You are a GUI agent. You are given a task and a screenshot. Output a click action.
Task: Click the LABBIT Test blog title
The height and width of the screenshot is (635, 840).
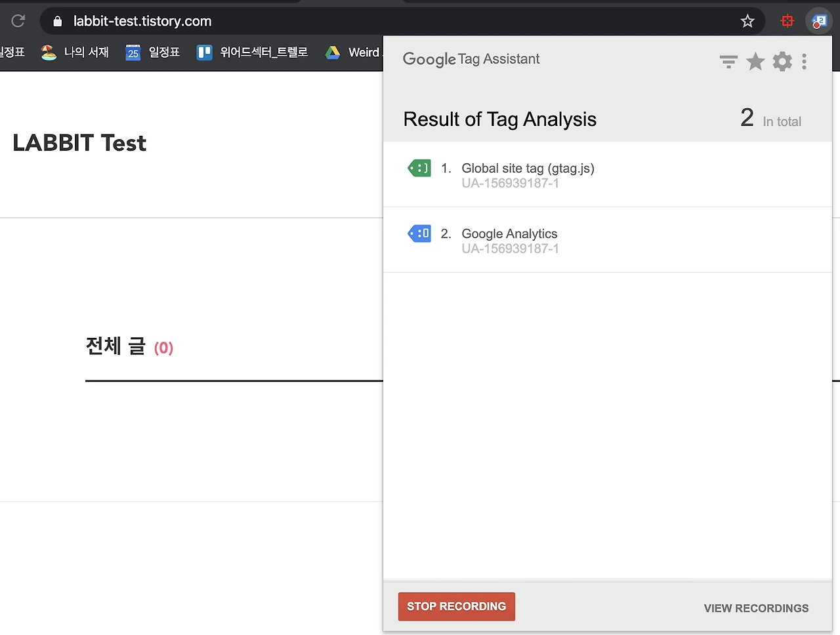click(x=79, y=143)
